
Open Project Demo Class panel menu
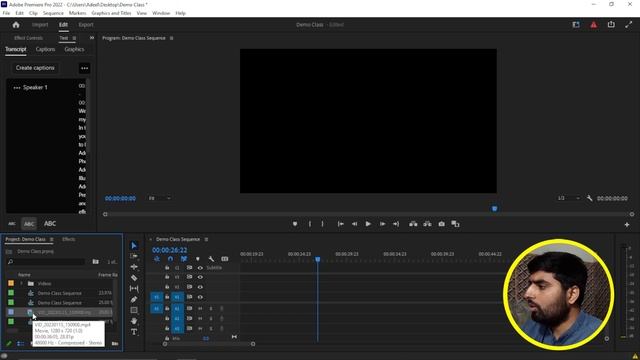(51, 239)
